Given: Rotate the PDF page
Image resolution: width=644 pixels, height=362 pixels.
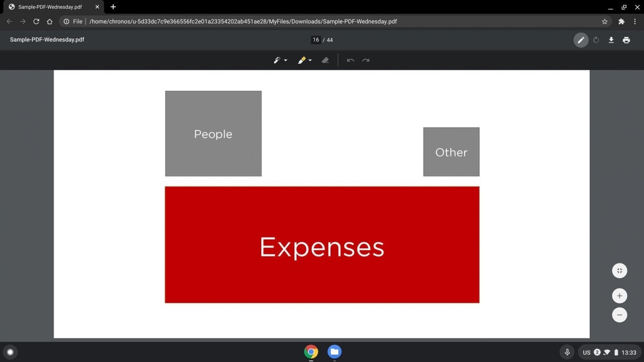Looking at the screenshot, I should (596, 40).
